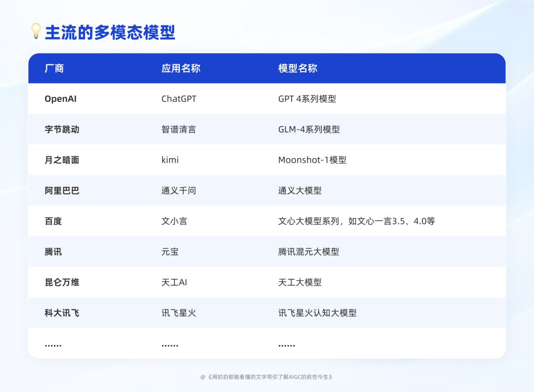Click the ChatGPT application cell
The width and height of the screenshot is (534, 392).
pyautogui.click(x=179, y=99)
